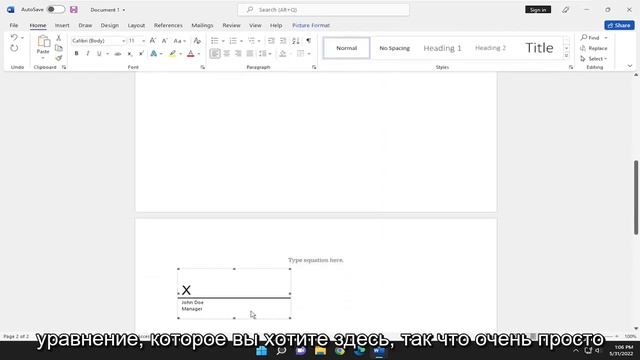Click the Save icon in title bar
This screenshot has height=360, width=640.
73,9
